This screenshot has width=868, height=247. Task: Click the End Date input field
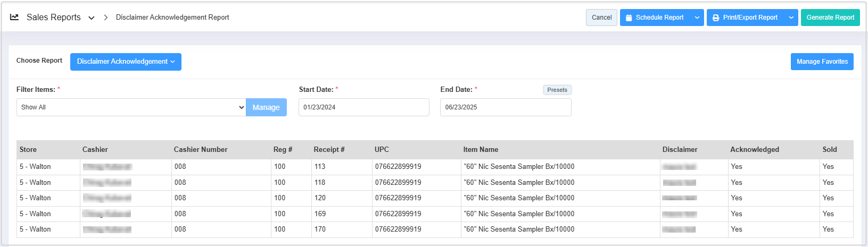coord(505,107)
